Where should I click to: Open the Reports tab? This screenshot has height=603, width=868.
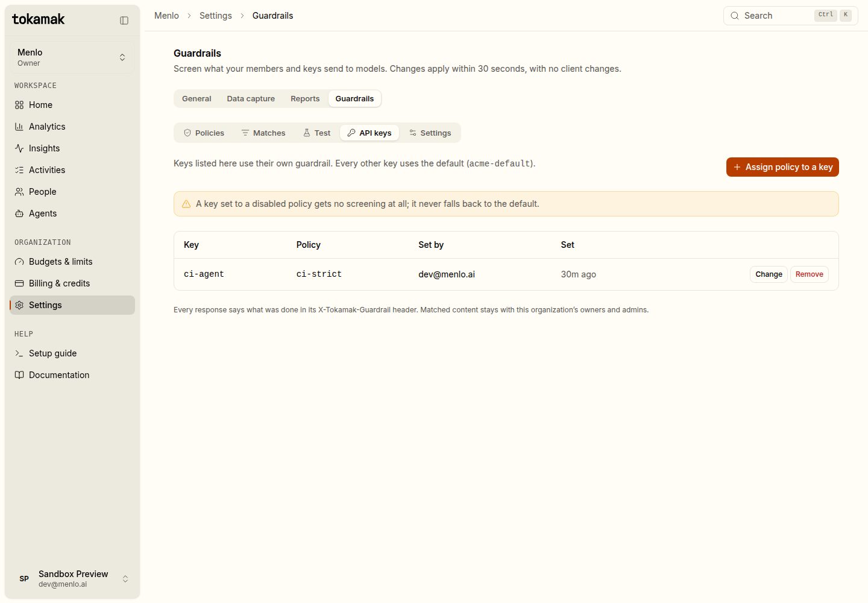pyautogui.click(x=305, y=99)
